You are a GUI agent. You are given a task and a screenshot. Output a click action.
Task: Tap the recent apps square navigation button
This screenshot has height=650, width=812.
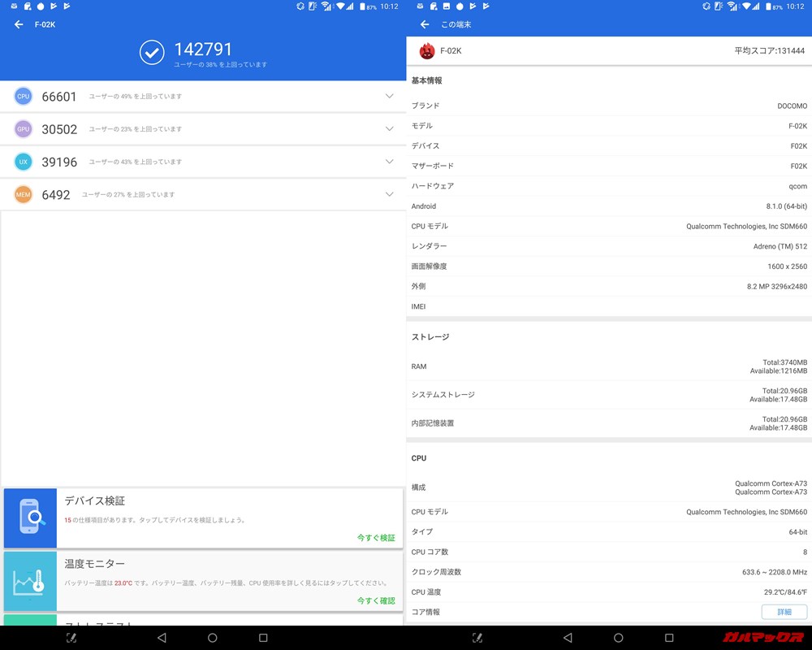tap(263, 639)
